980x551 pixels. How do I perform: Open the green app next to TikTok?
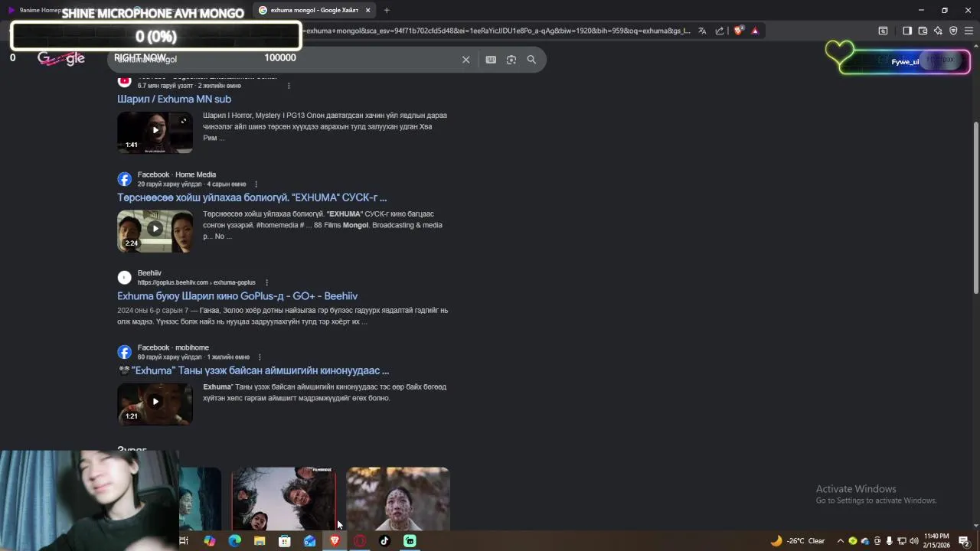point(410,541)
